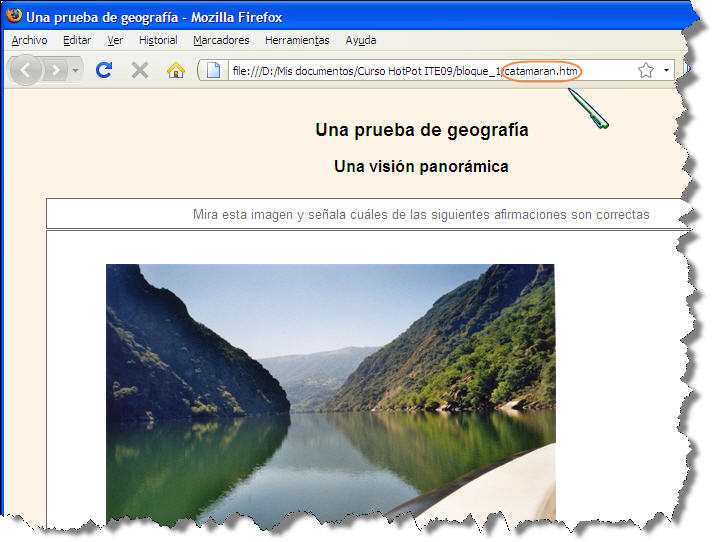
Task: Go to the Home page
Action: [176, 70]
